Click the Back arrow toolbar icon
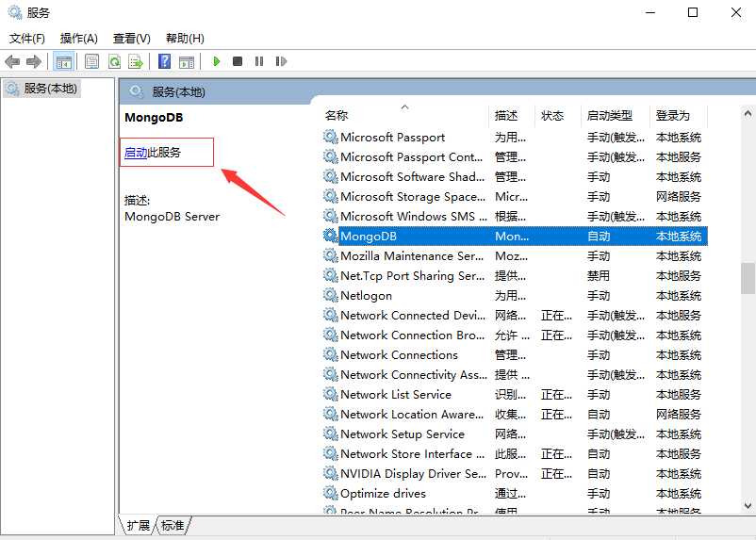The height and width of the screenshot is (540, 756). (12, 61)
